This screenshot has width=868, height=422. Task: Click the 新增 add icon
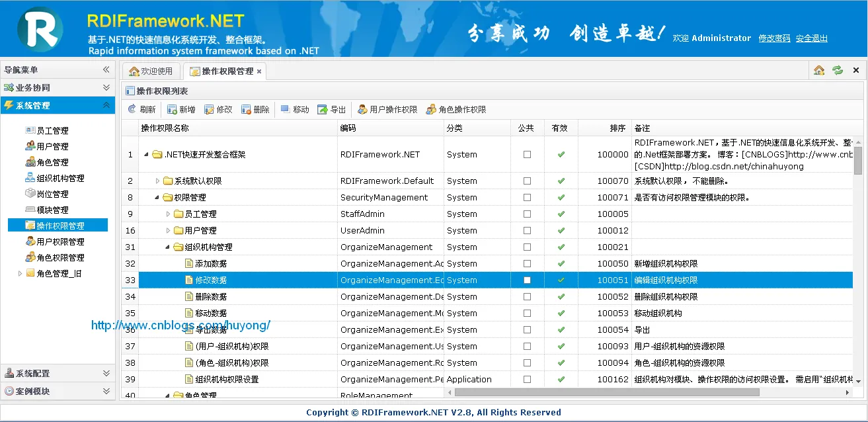point(172,109)
